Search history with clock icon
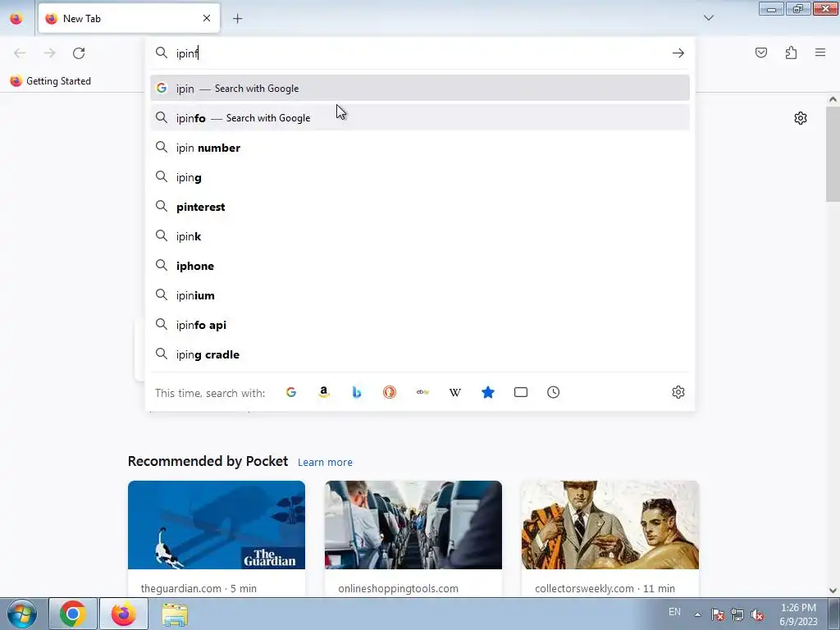The height and width of the screenshot is (630, 840). 554,392
